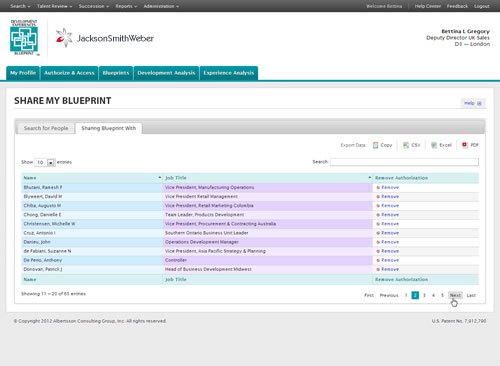Open the Reports dropdown menu

[126, 6]
